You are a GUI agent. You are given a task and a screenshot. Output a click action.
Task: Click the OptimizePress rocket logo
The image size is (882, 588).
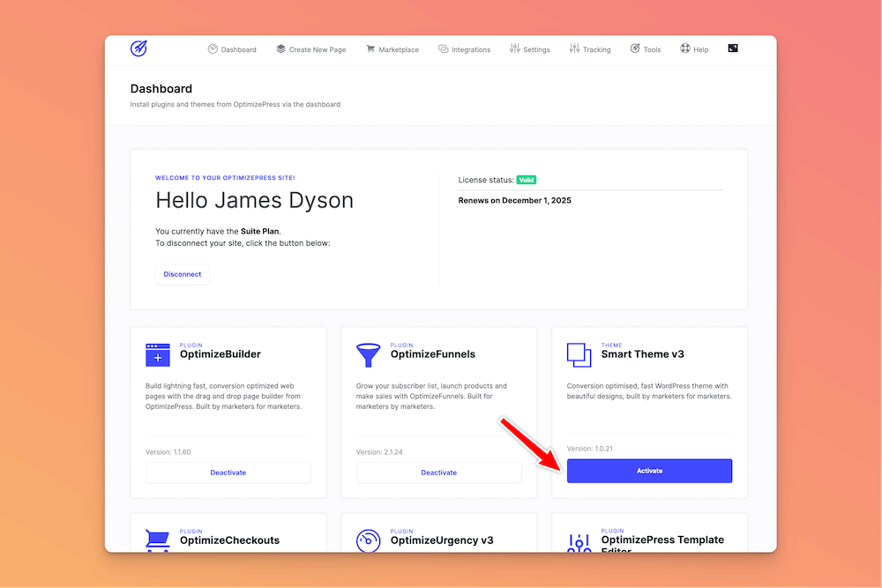[139, 48]
